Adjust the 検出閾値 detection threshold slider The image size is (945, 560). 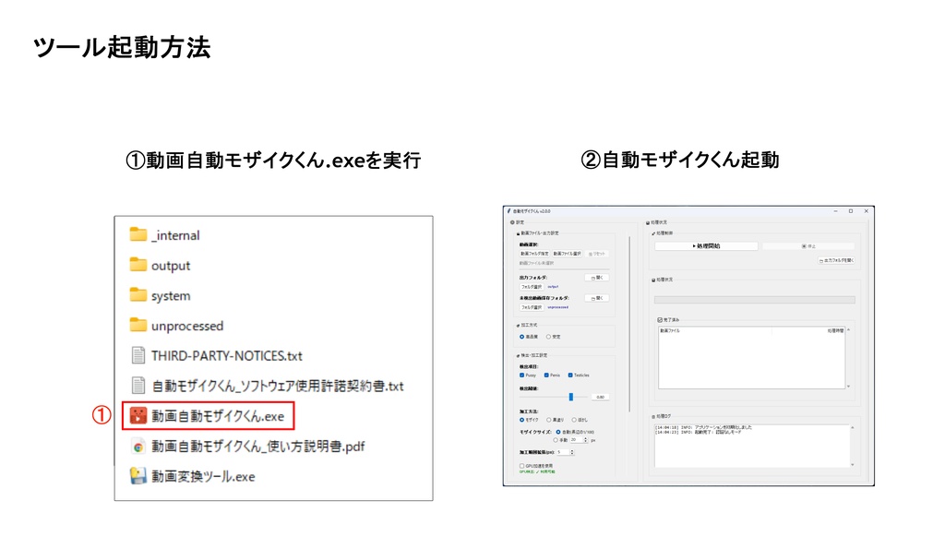click(x=571, y=397)
